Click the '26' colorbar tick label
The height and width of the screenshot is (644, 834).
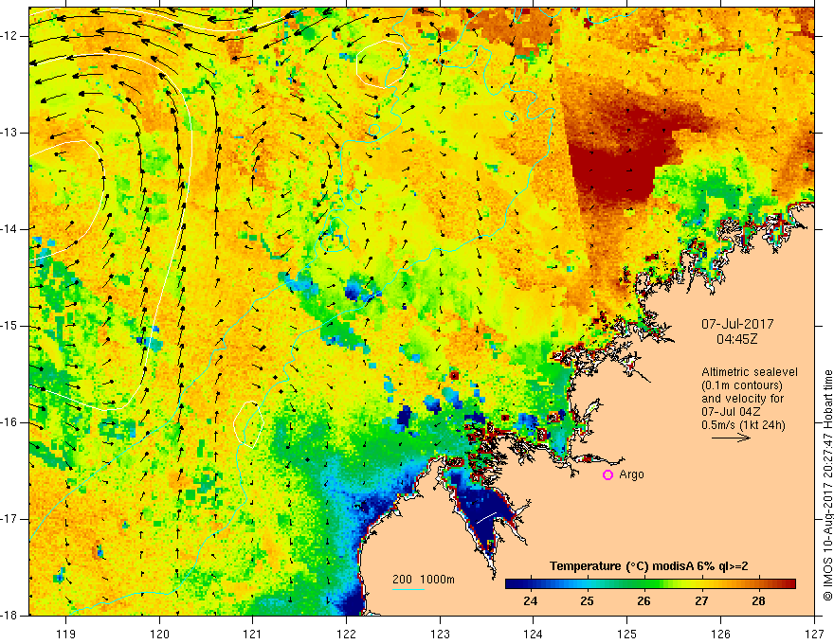pyautogui.click(x=644, y=601)
